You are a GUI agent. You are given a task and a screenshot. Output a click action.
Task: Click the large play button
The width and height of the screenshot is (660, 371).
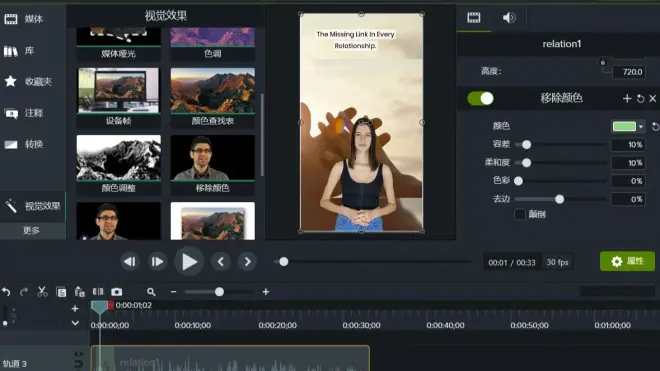pyautogui.click(x=189, y=262)
